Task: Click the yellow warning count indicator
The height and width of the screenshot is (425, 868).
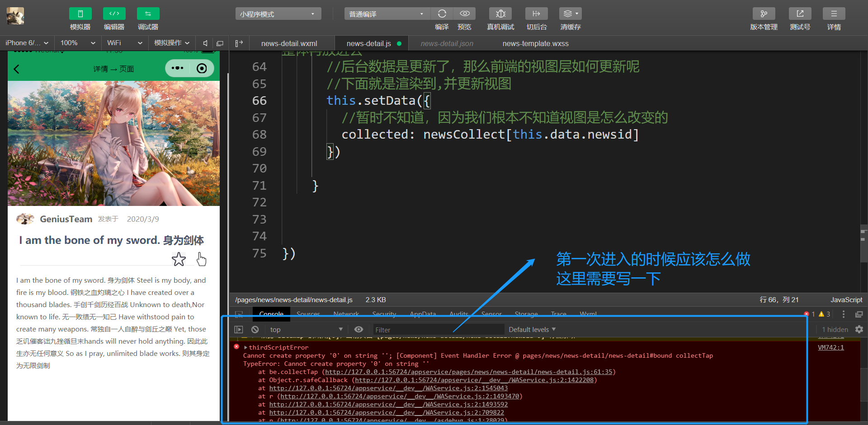Action: pos(825,314)
